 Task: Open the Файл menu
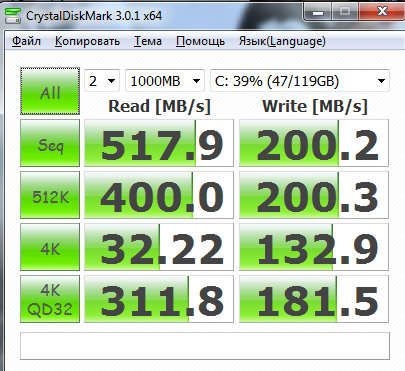(x=26, y=41)
